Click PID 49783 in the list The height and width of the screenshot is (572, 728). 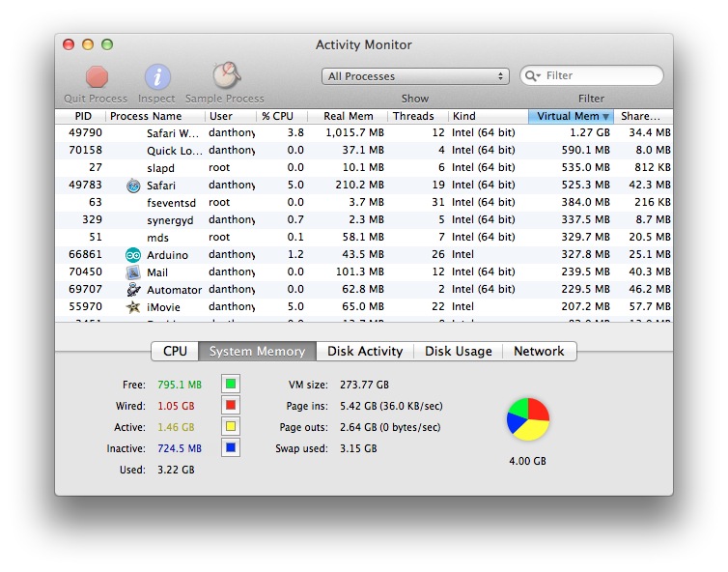85,185
